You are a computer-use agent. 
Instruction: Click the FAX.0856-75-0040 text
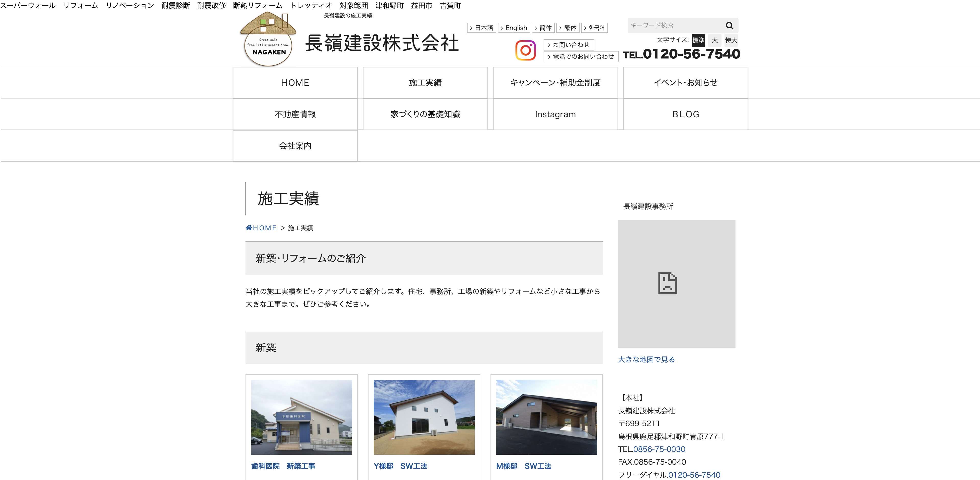click(x=652, y=462)
